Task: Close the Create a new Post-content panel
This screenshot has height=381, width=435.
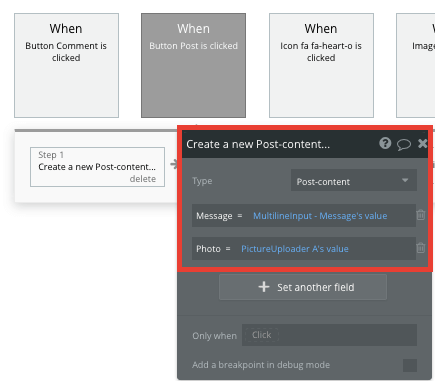Action: (x=422, y=143)
